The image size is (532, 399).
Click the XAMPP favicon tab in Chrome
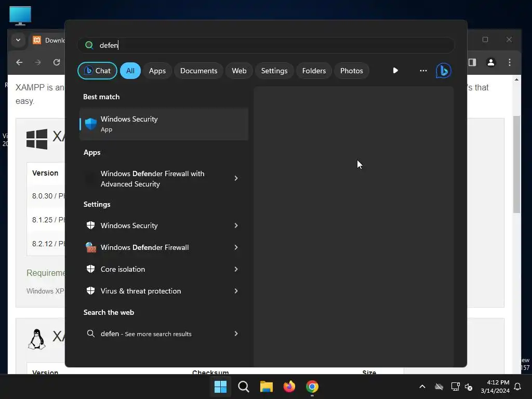pyautogui.click(x=37, y=40)
